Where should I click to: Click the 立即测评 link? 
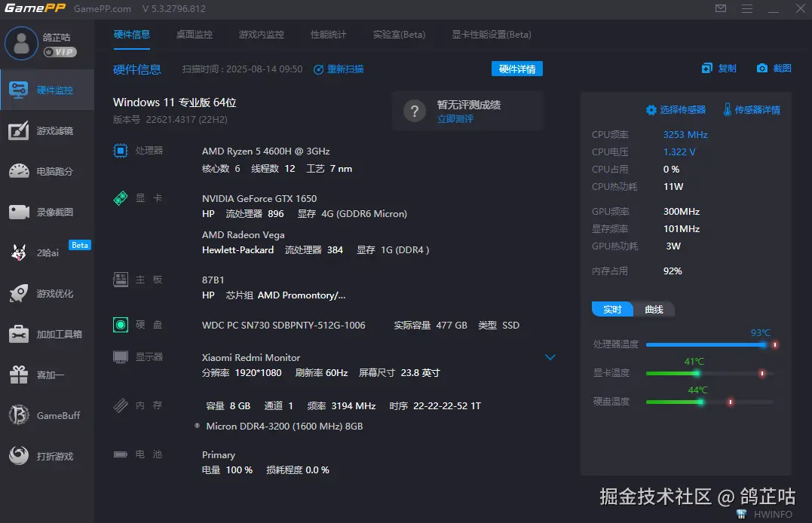455,119
